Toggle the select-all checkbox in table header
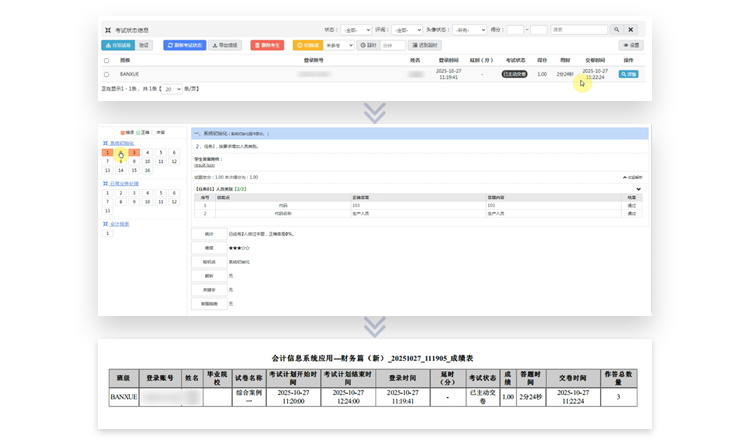750x440 pixels. (x=107, y=60)
